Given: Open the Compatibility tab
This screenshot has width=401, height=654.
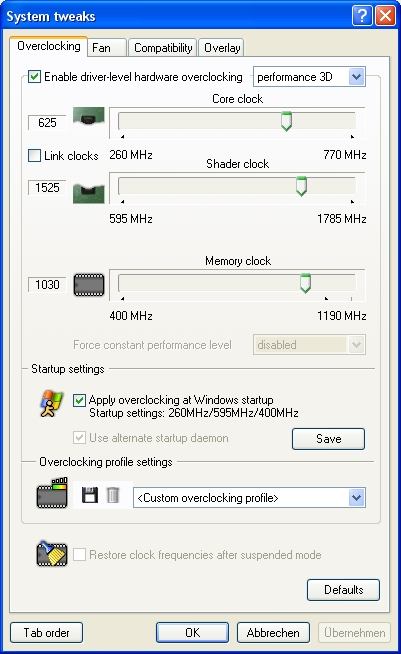Looking at the screenshot, I should 163,48.
